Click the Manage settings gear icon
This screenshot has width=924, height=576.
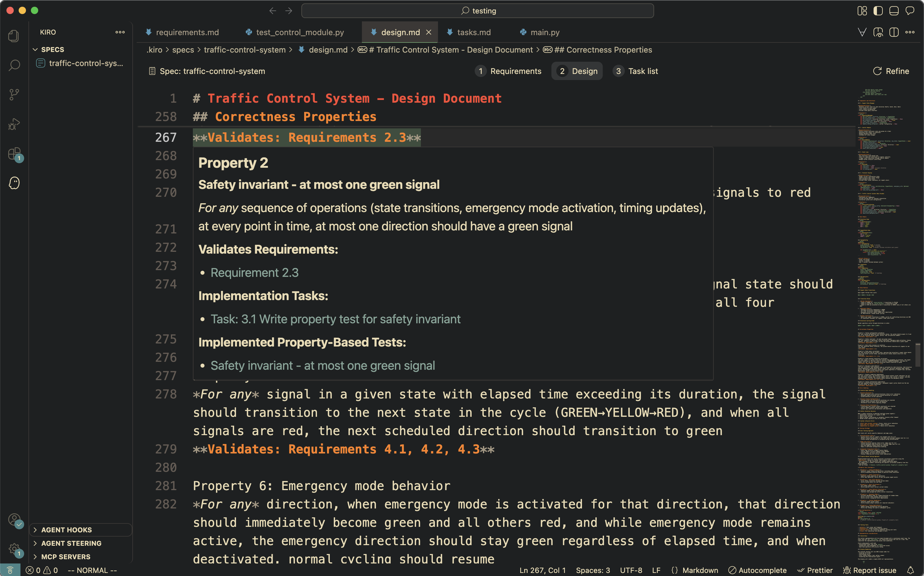[x=14, y=549]
